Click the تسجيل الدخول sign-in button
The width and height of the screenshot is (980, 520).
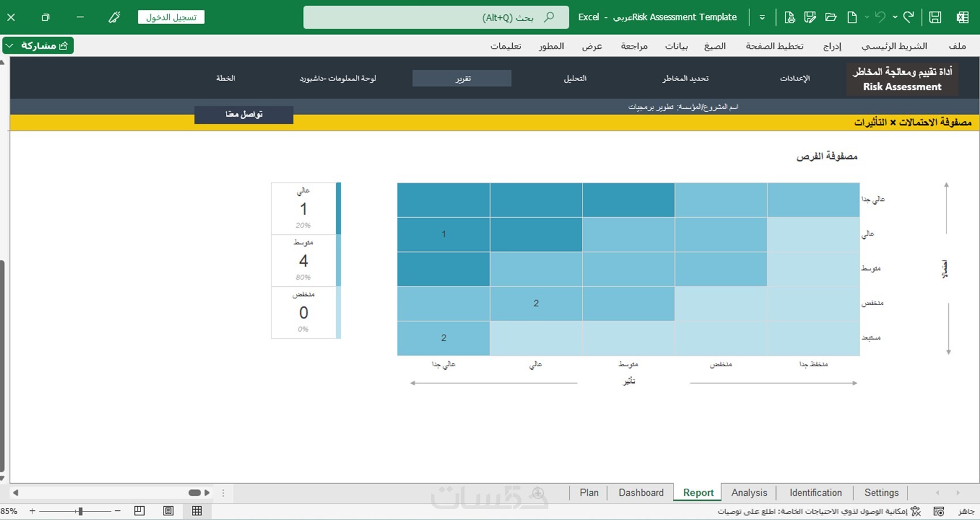coord(171,17)
